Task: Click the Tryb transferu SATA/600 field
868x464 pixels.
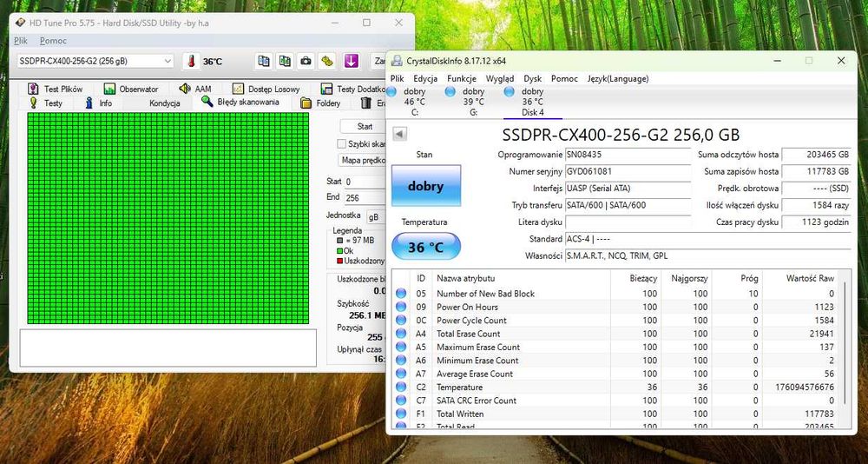Action: [x=628, y=205]
